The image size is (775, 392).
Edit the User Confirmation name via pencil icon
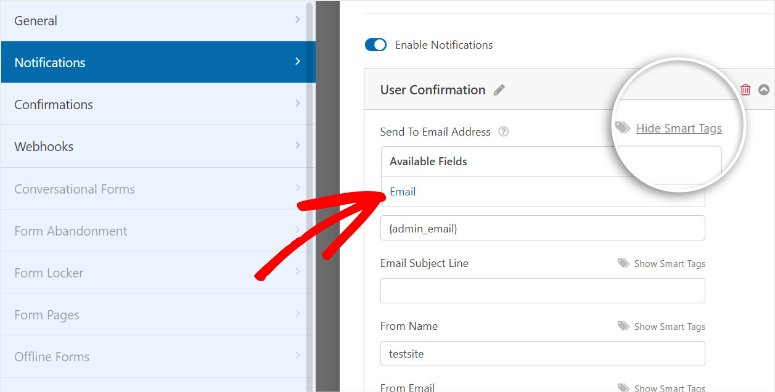coord(499,90)
